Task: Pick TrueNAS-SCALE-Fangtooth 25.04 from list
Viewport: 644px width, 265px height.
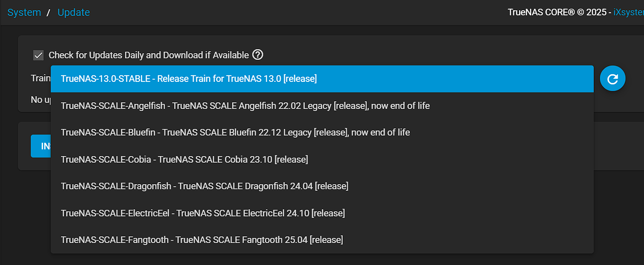Action: (x=322, y=239)
